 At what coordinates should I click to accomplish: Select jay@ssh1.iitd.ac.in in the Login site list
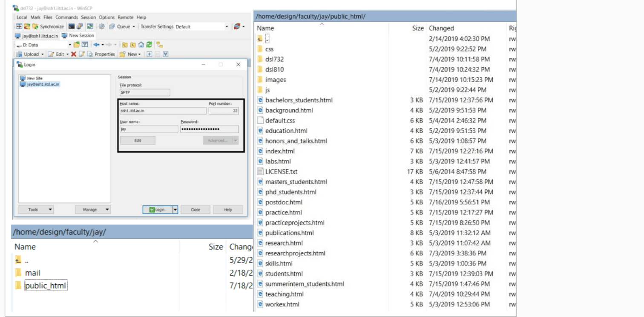click(40, 84)
